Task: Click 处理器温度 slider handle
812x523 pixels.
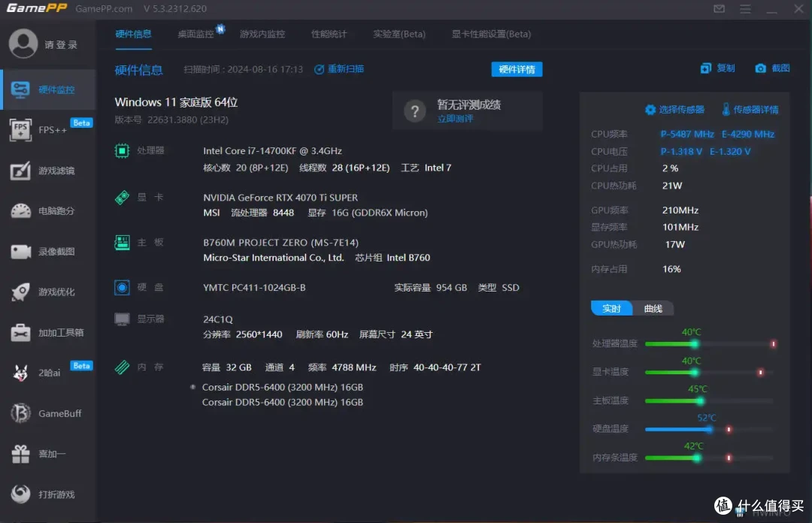Action: [695, 344]
